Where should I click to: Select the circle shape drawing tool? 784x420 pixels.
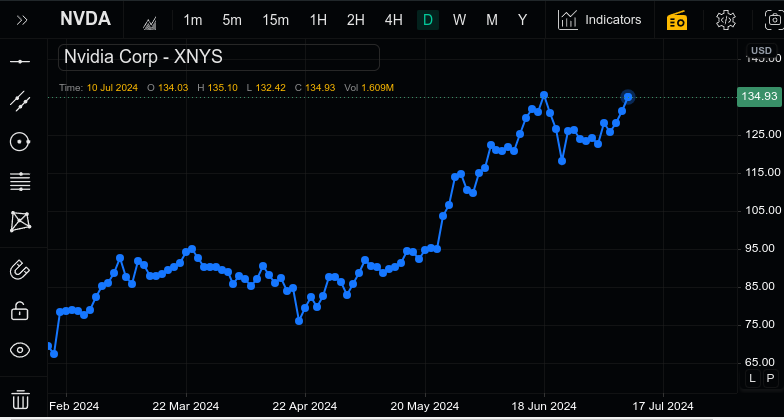pyautogui.click(x=20, y=142)
